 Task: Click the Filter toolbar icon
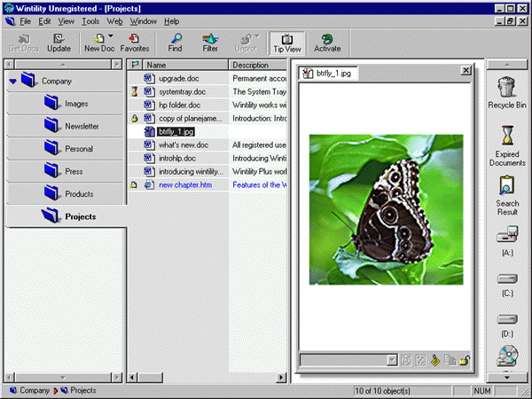[210, 43]
